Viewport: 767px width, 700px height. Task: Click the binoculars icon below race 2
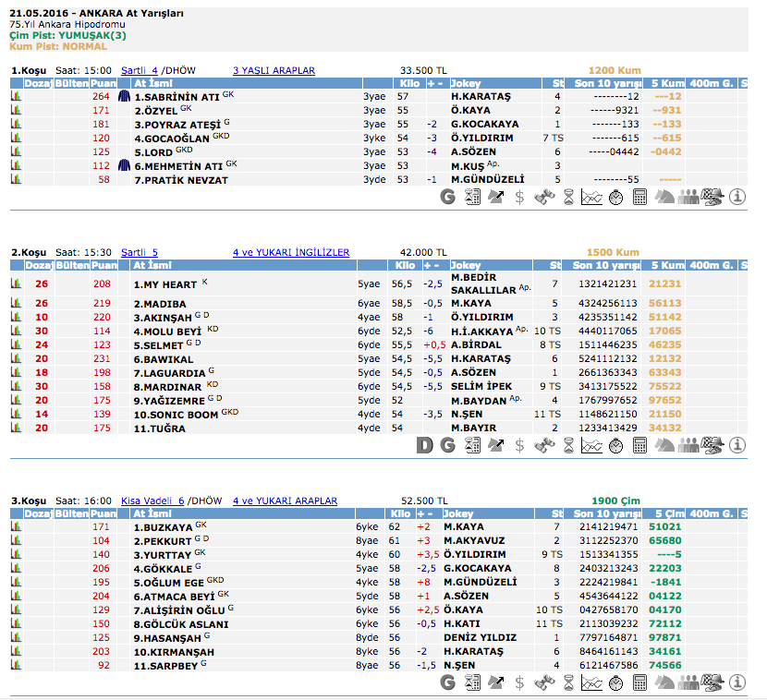[x=543, y=445]
